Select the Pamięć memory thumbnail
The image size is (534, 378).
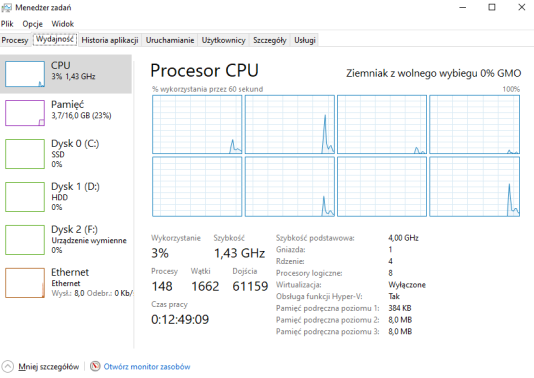[25, 113]
